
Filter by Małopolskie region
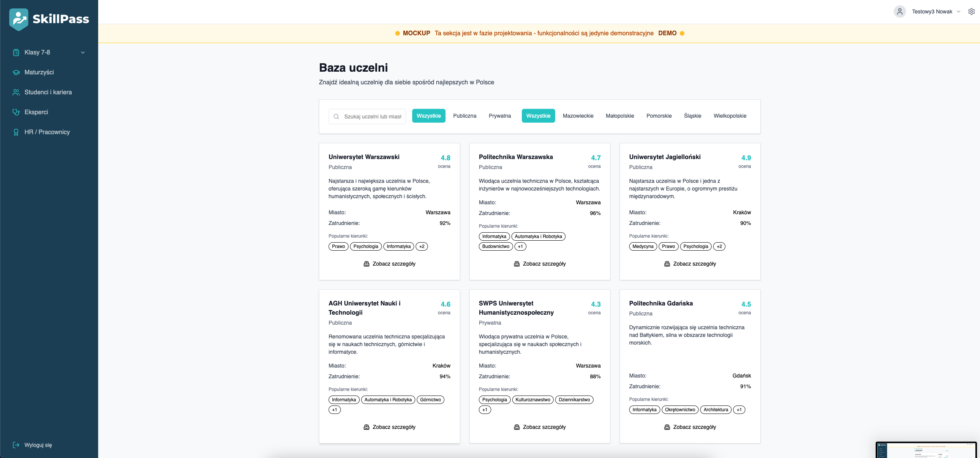point(620,116)
